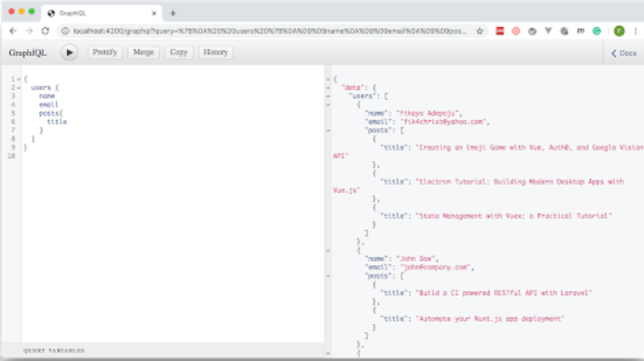This screenshot has height=361, width=644.
Task: Click the 'title' field in the query
Action: point(57,122)
